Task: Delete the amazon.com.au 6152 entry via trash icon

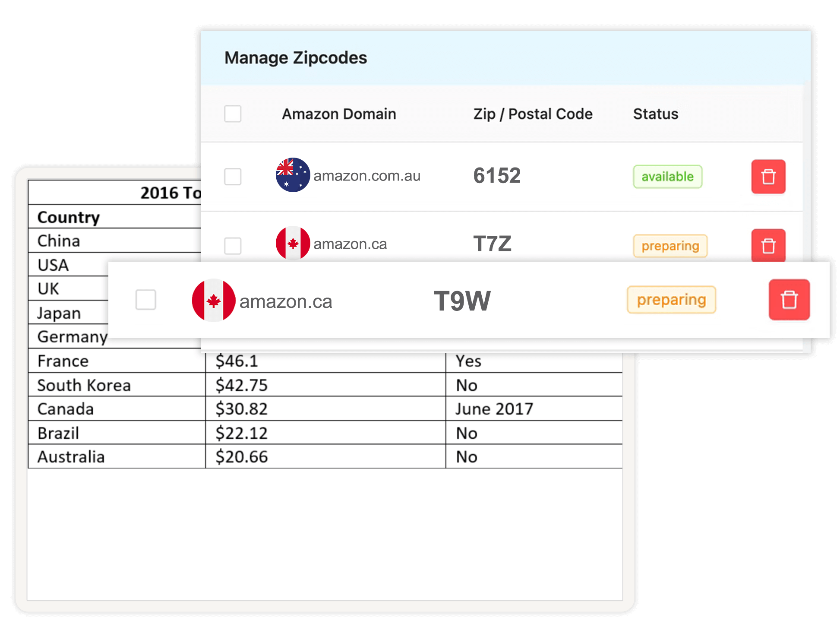Action: point(768,177)
